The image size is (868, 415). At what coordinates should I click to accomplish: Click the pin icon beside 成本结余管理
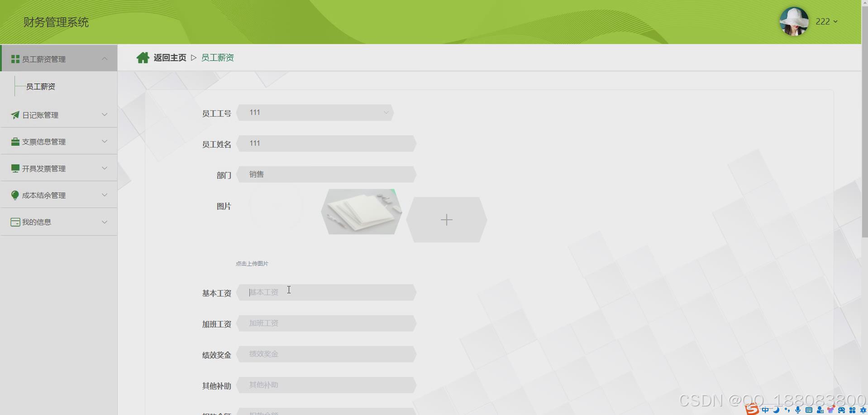(x=14, y=195)
